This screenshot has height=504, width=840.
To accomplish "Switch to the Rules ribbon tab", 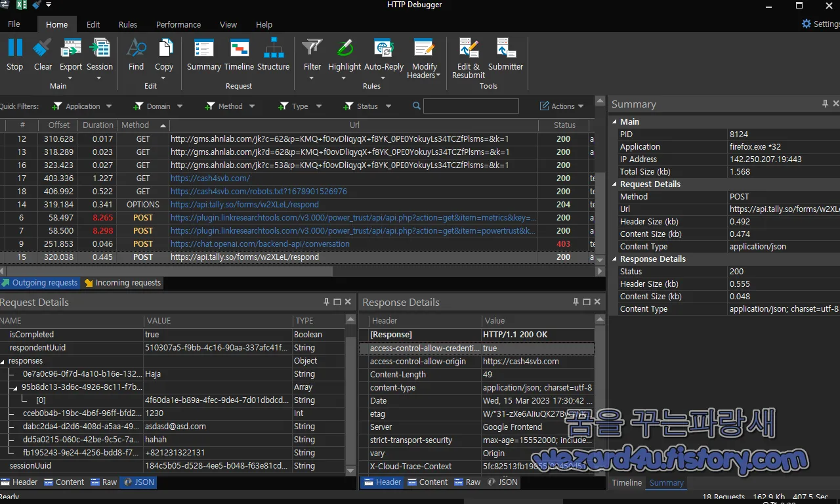I will coord(127,24).
